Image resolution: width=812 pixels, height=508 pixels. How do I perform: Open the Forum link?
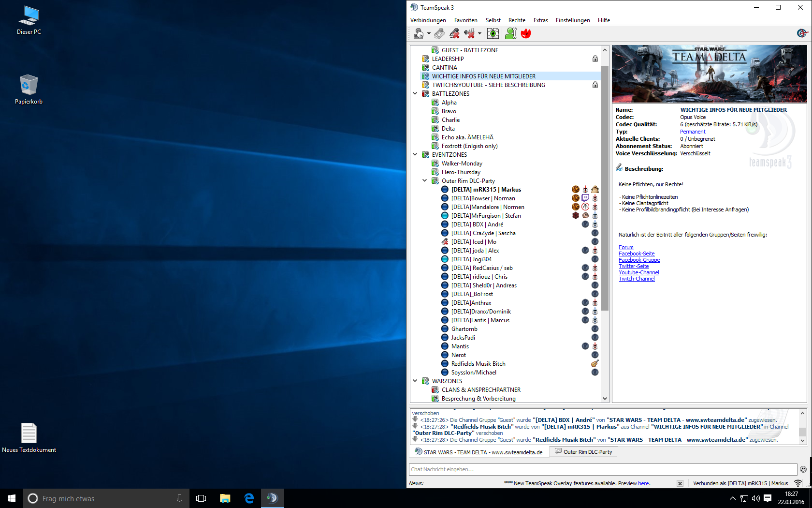(626, 247)
